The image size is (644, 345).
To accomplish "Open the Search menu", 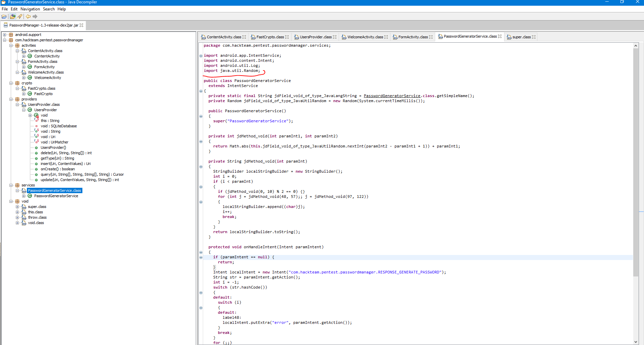I will pos(49,9).
